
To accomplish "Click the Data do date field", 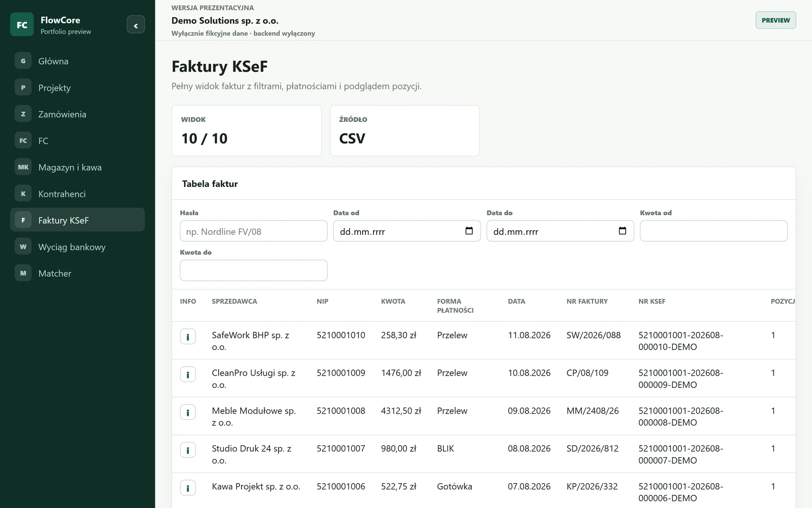I will tap(560, 231).
